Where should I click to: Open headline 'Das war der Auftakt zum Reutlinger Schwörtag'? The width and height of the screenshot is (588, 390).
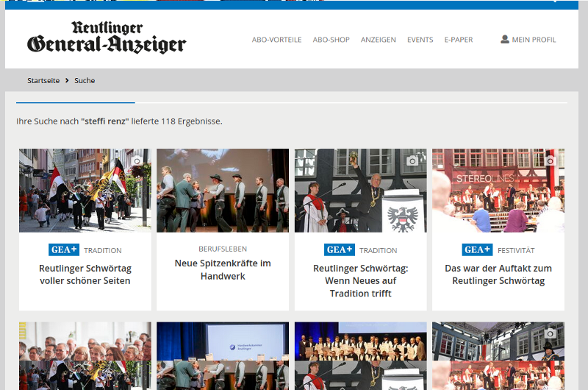click(x=498, y=274)
